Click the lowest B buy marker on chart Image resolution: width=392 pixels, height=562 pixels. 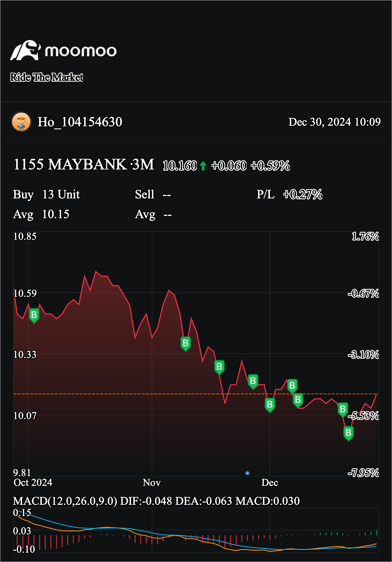(x=348, y=433)
